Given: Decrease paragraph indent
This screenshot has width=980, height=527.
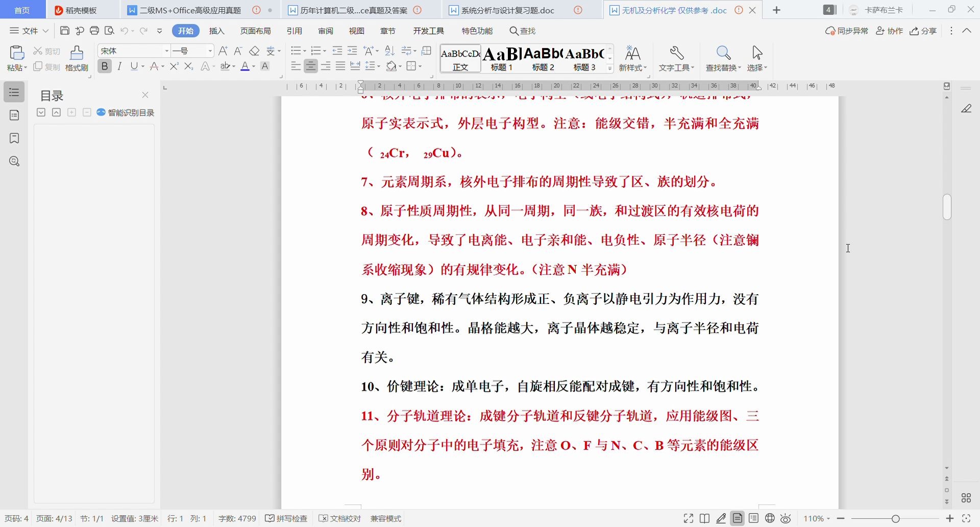Looking at the screenshot, I should pyautogui.click(x=337, y=51).
